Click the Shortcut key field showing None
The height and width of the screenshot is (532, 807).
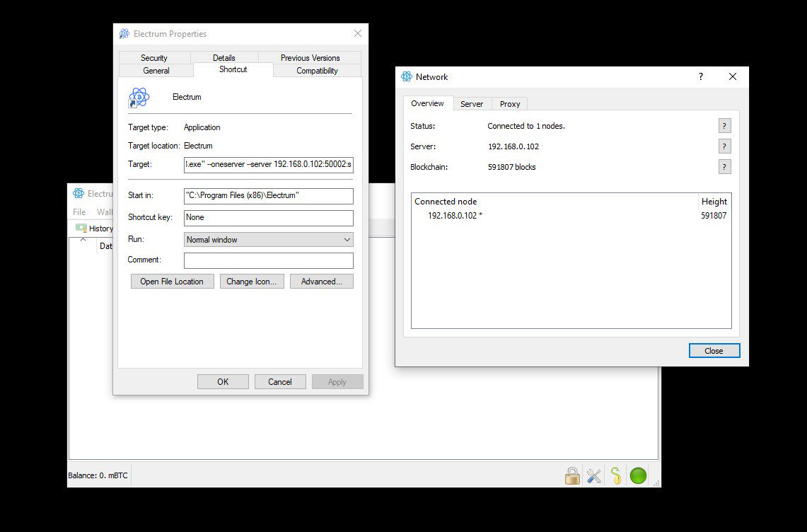269,218
